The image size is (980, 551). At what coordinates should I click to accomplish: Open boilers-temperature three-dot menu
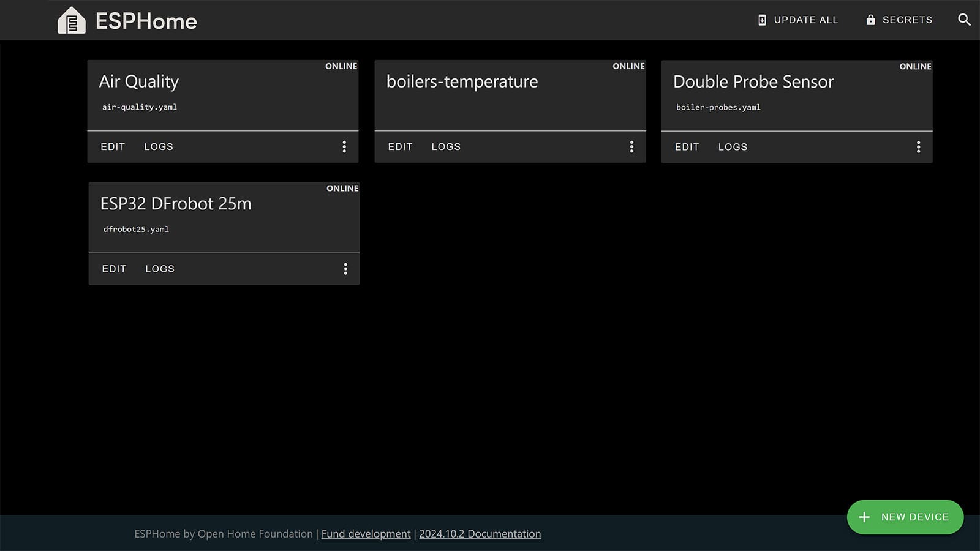[631, 147]
